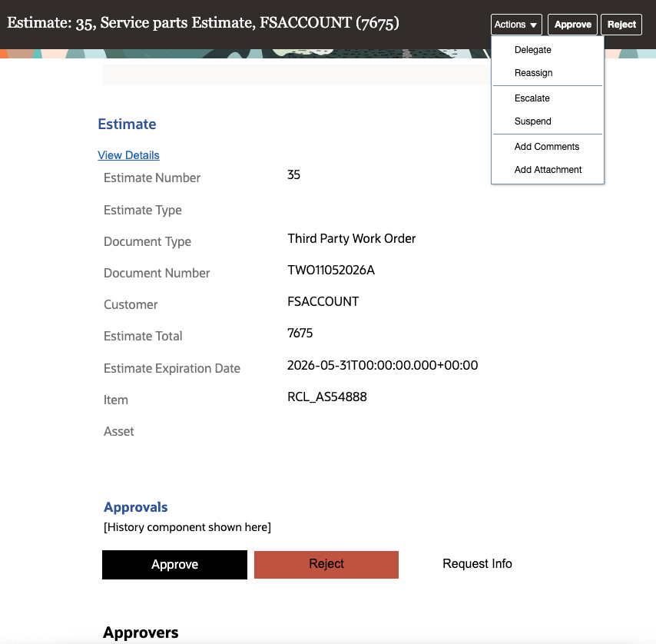Click the Asset field label
Viewport: 656px width, 644px height.
119,431
